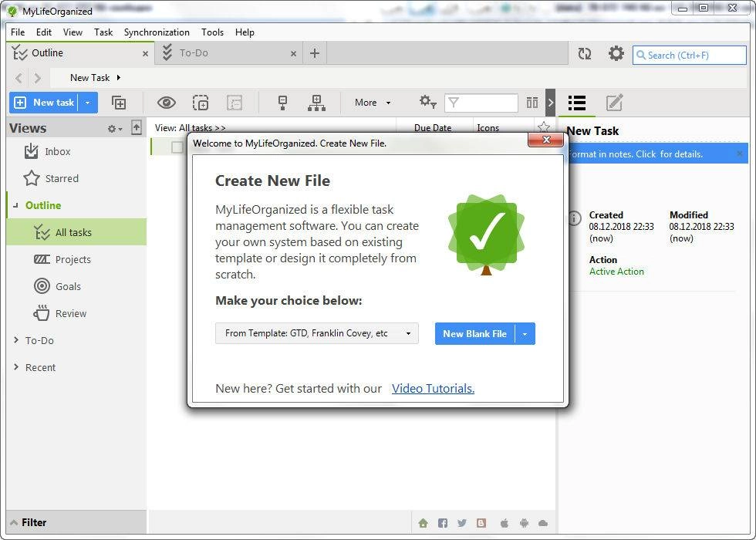Click the multi-node hierarchy tree icon
This screenshot has height=540, width=756.
coord(316,103)
